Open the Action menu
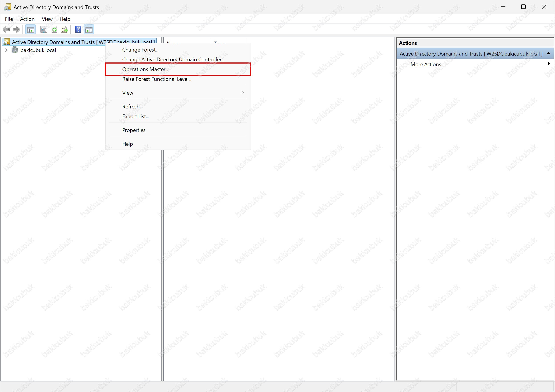 (27, 19)
